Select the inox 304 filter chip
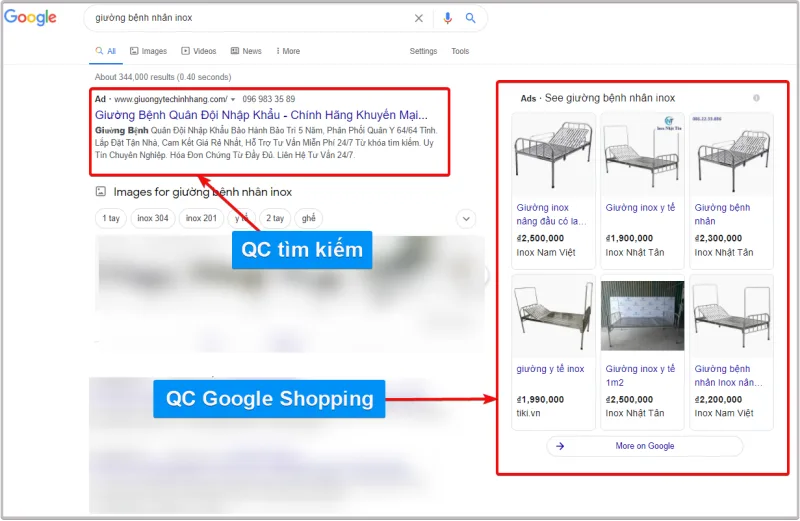Viewport: 800px width, 521px height. tap(153, 218)
